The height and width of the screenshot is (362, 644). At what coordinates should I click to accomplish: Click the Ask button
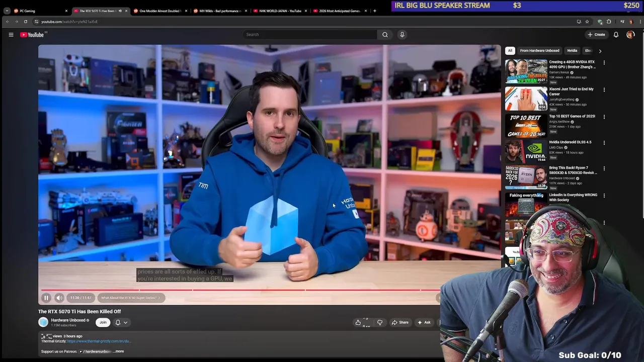tap(424, 322)
